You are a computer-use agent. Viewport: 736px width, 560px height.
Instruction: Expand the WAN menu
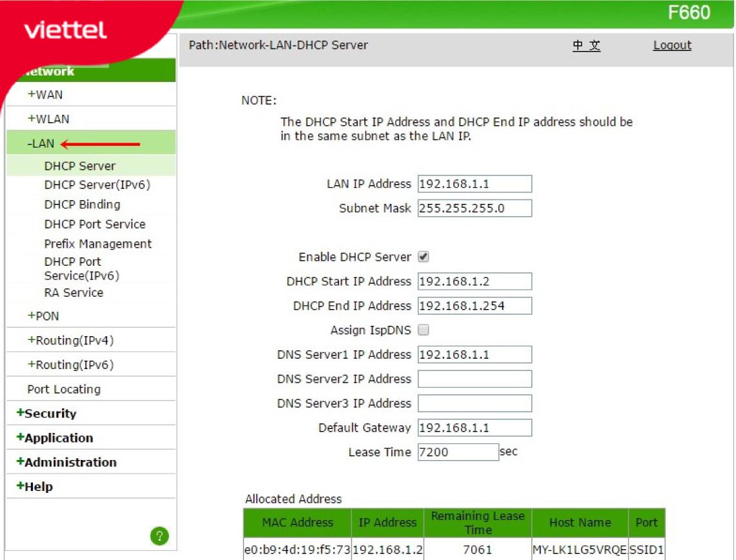[45, 94]
